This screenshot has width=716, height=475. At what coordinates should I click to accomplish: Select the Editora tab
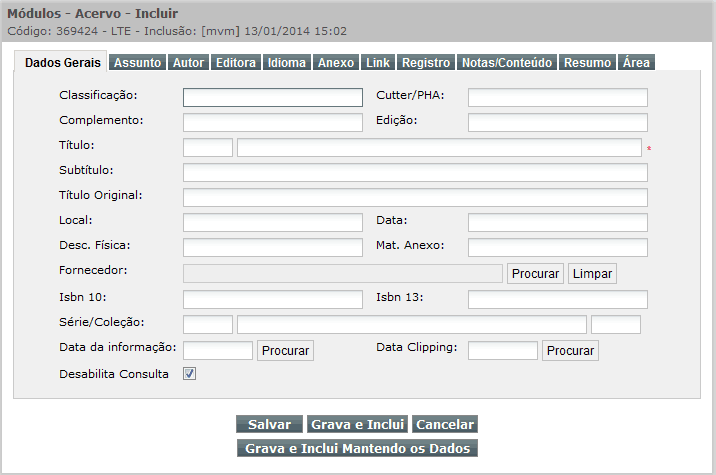tap(236, 62)
